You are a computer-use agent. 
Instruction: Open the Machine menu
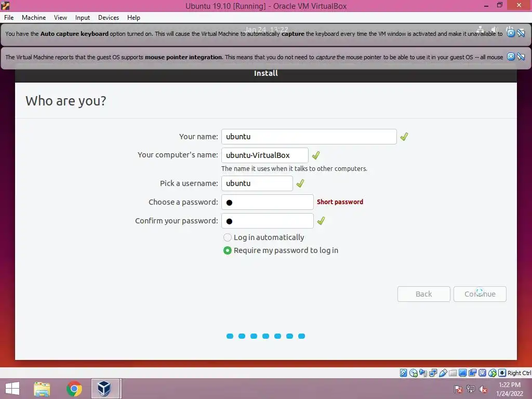34,18
